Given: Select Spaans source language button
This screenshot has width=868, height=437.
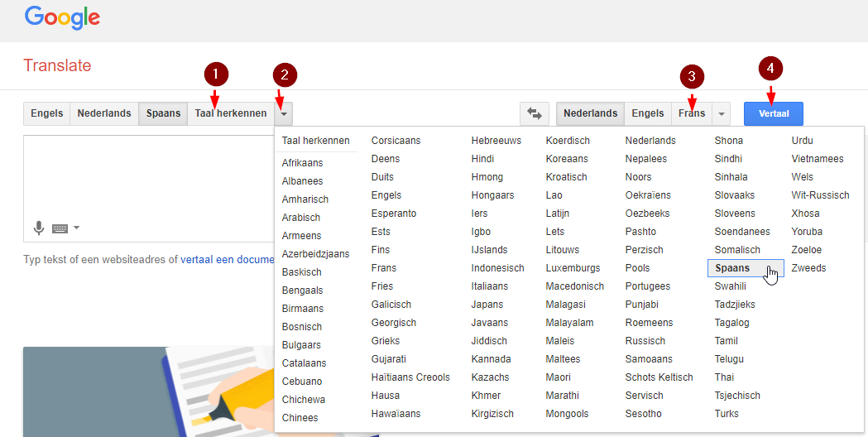Looking at the screenshot, I should (163, 113).
